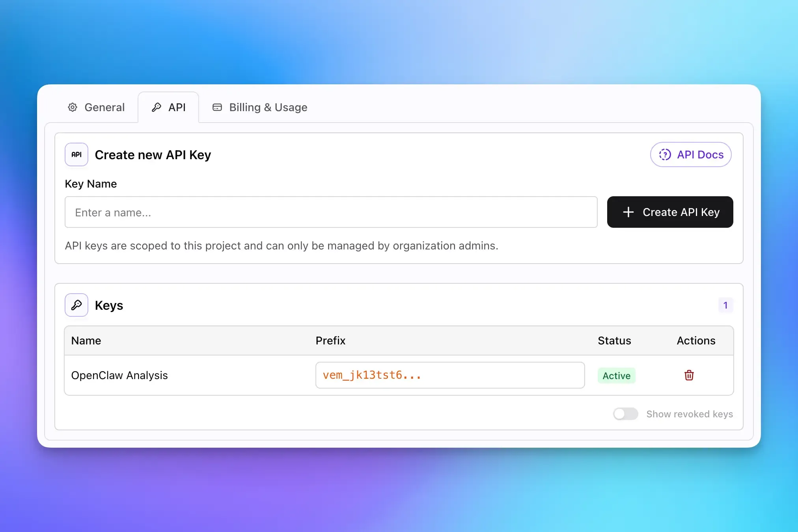Viewport: 798px width, 532px height.
Task: Enable the Show revoked keys switch
Action: coord(625,414)
